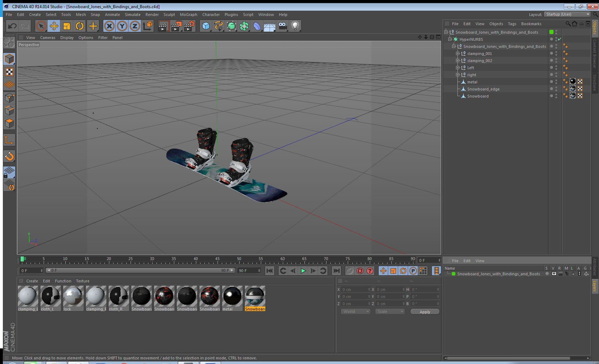599x364 pixels.
Task: Select Polygons mode in left sidebar
Action: coord(9,123)
